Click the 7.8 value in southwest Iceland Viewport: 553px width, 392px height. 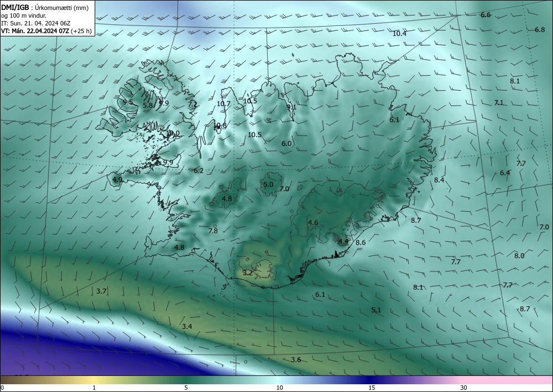coord(213,231)
